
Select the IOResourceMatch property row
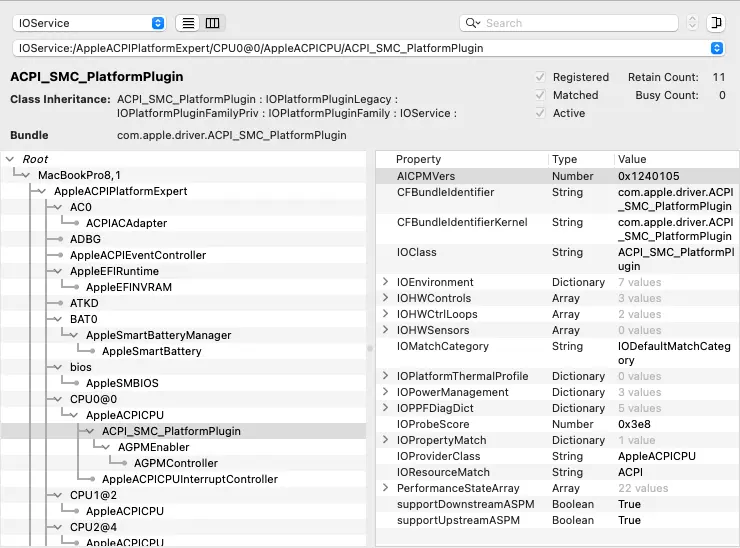point(557,472)
